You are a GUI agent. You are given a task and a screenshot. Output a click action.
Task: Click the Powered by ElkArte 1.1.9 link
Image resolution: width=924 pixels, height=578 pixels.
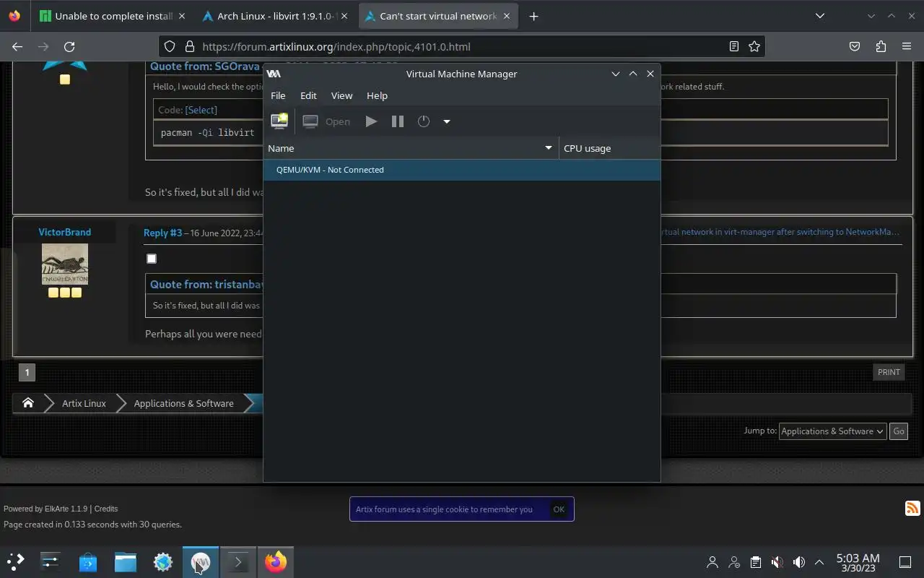pos(45,509)
